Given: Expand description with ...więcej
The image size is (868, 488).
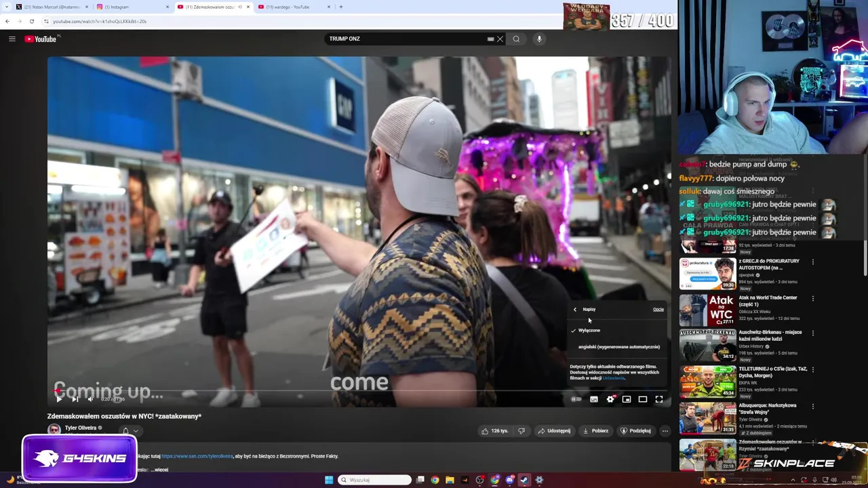Looking at the screenshot, I should pyautogui.click(x=160, y=469).
